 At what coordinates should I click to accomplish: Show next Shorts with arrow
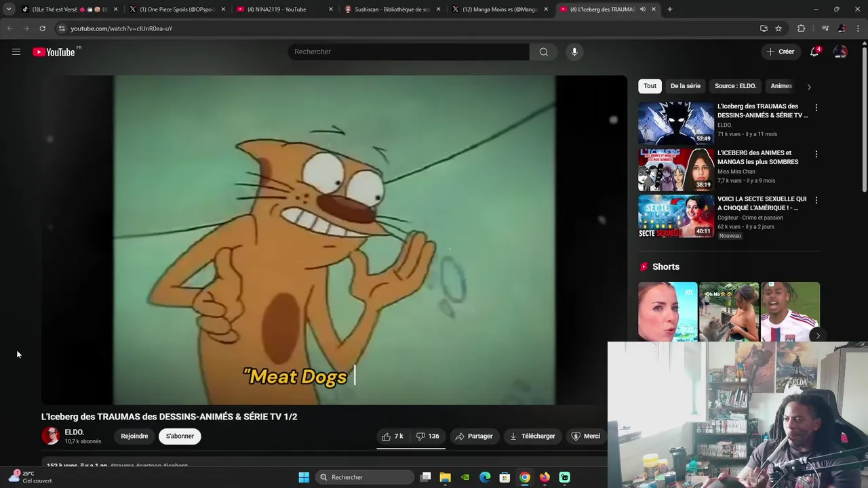coord(818,335)
